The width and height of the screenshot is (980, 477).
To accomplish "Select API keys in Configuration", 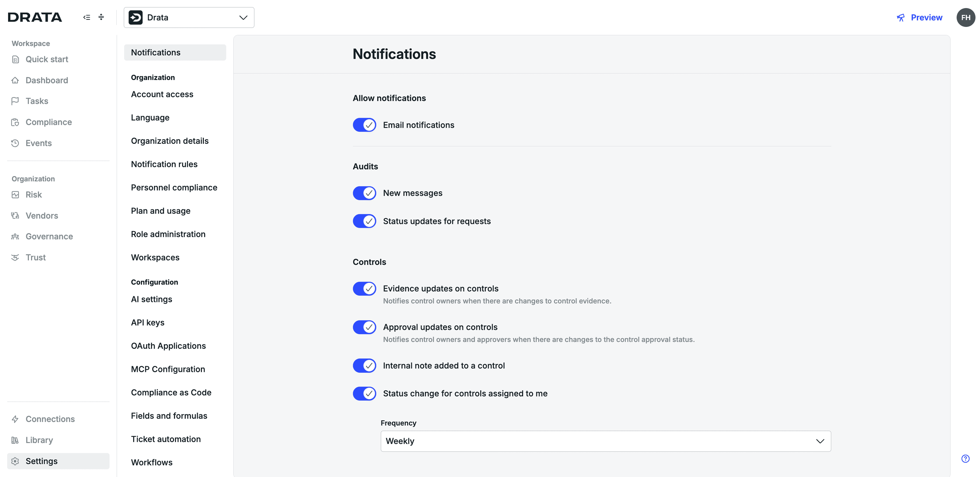I will (x=148, y=323).
